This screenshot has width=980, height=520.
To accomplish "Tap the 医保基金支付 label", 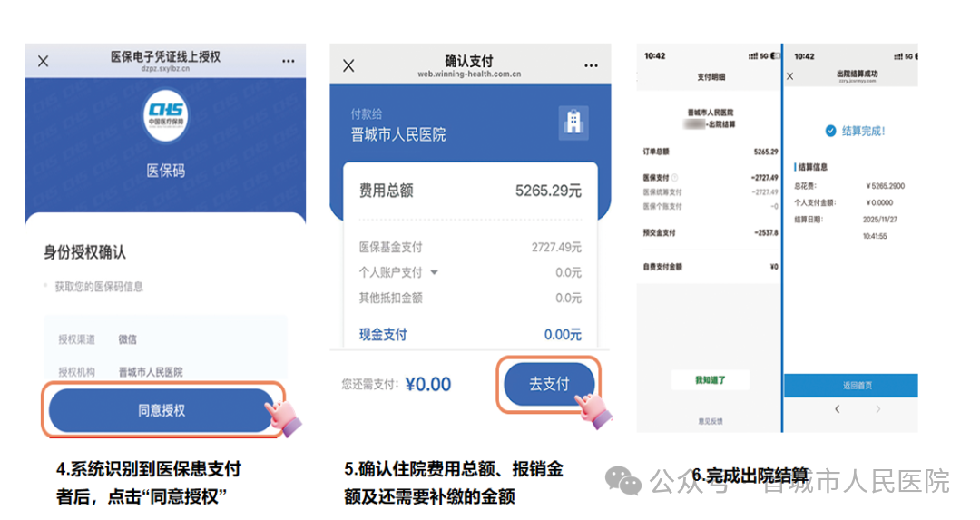I will (390, 248).
